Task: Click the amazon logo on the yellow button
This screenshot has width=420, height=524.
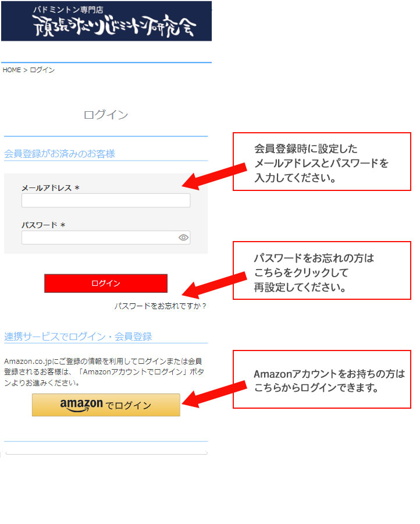Action: click(81, 405)
